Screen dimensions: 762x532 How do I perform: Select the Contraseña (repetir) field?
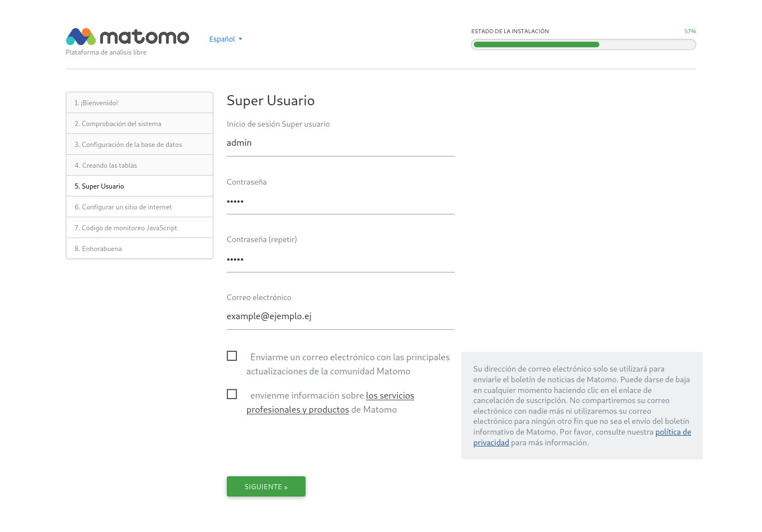[x=340, y=259]
